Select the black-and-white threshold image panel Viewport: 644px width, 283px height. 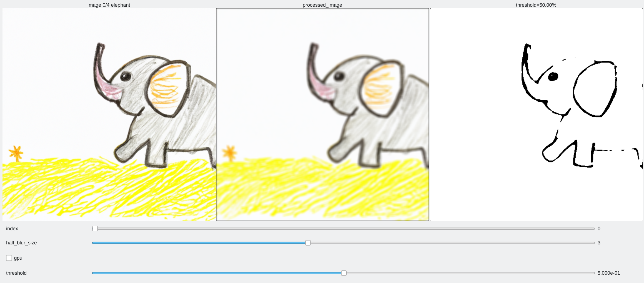pos(537,115)
